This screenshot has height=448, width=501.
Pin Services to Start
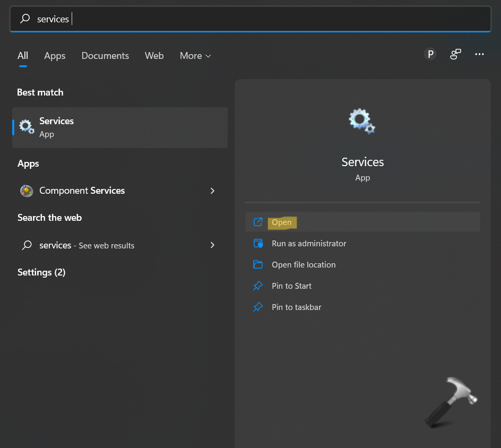click(x=291, y=286)
